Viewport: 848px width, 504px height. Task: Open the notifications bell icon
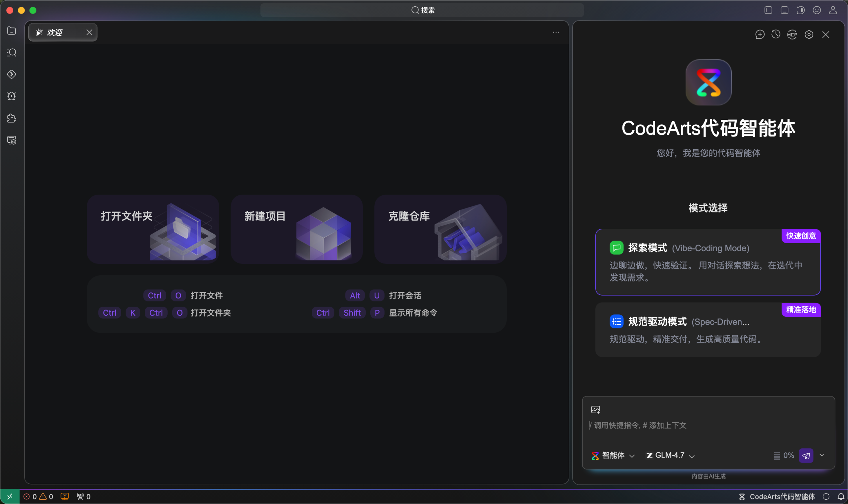click(x=840, y=496)
